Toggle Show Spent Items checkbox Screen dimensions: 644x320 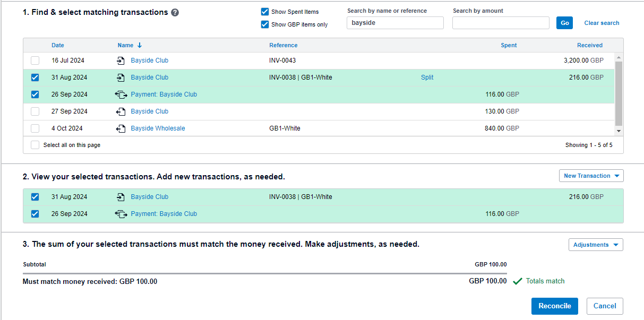(265, 12)
